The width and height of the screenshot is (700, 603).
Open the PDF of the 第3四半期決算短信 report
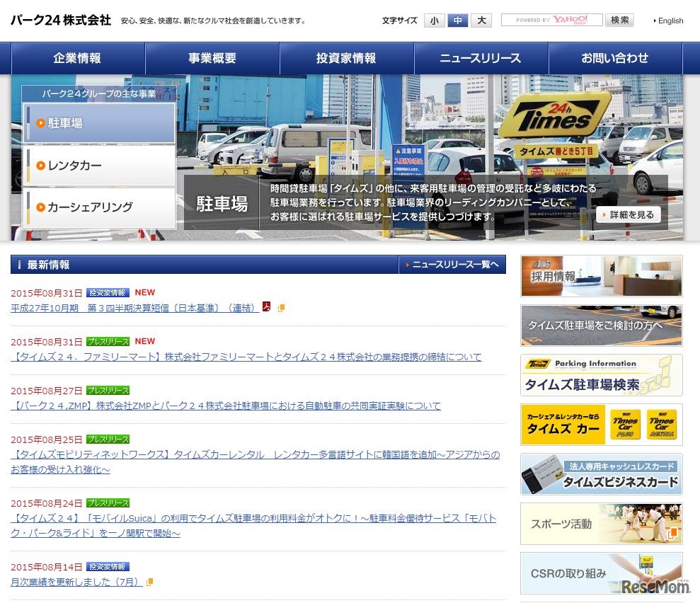coord(266,306)
